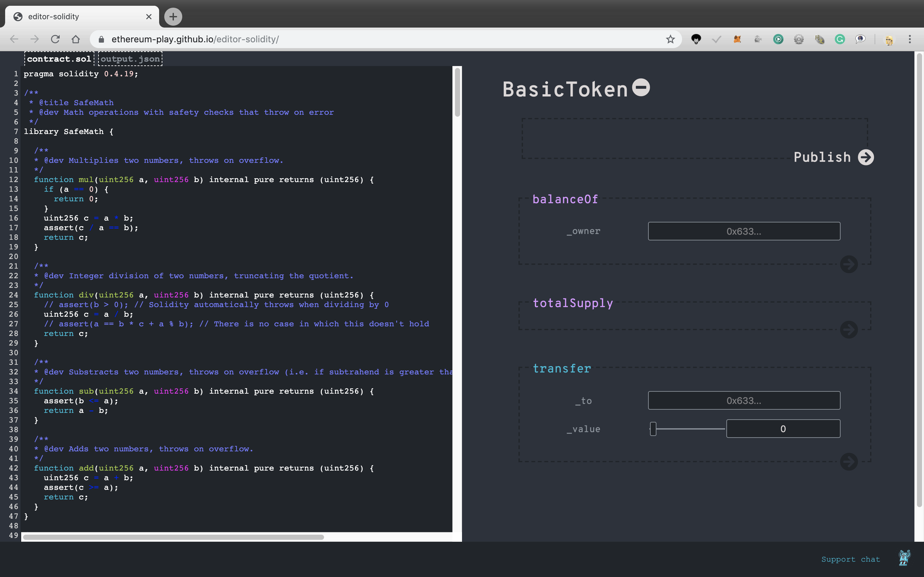Click the support chat robot icon
The image size is (924, 577).
click(x=904, y=558)
